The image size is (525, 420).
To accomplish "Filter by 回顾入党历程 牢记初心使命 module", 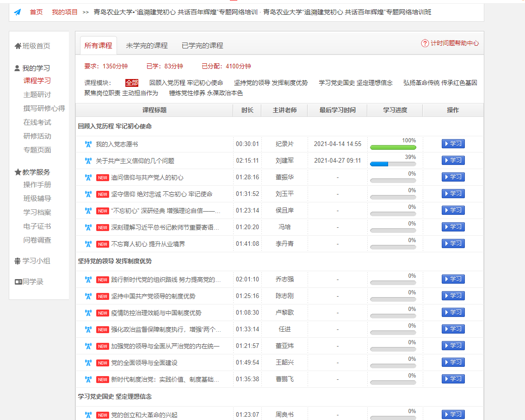I will (x=186, y=83).
